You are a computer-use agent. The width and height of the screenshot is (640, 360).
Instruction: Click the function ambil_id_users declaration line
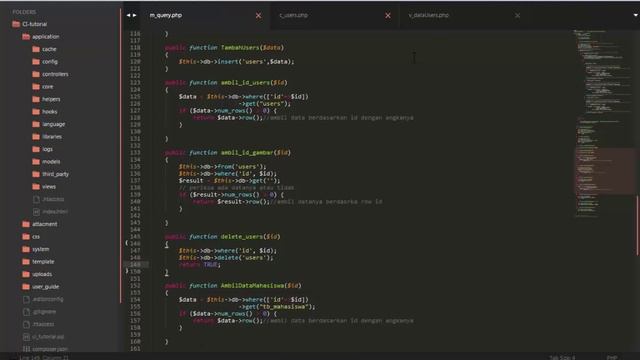pos(226,82)
